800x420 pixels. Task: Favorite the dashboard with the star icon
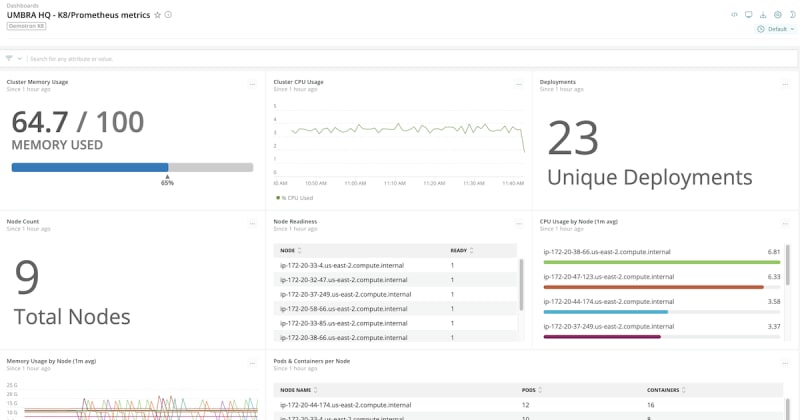157,15
